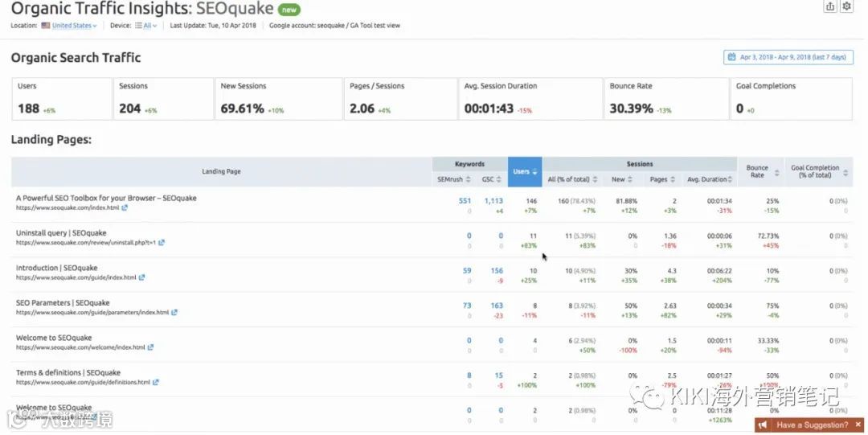
Task: Click GSC keyword count 156
Action: 497,270
